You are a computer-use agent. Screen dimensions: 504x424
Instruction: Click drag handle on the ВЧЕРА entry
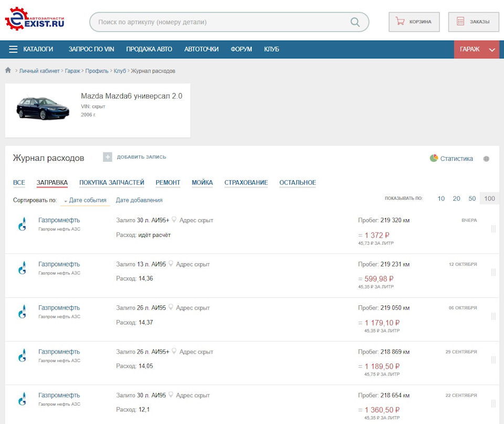click(493, 229)
